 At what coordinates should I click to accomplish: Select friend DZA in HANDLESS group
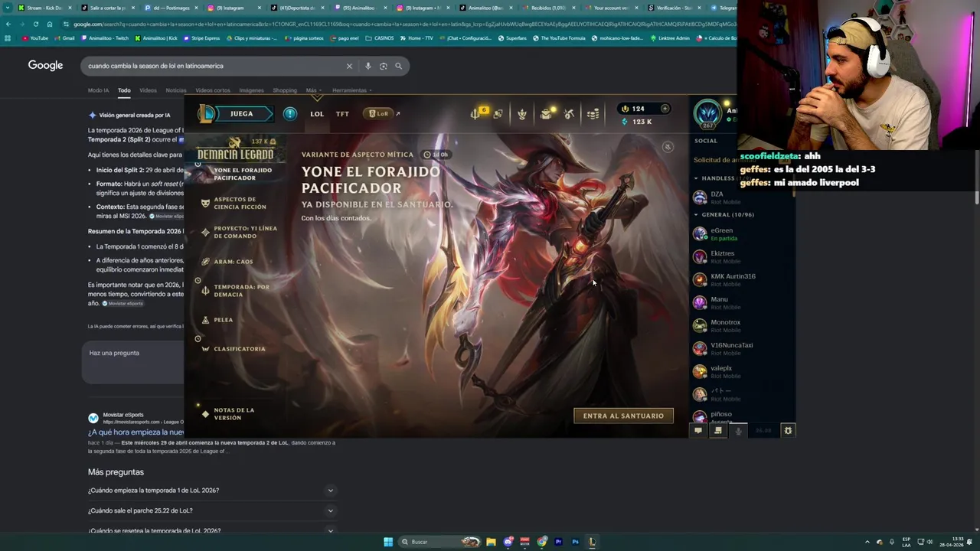pyautogui.click(x=743, y=197)
